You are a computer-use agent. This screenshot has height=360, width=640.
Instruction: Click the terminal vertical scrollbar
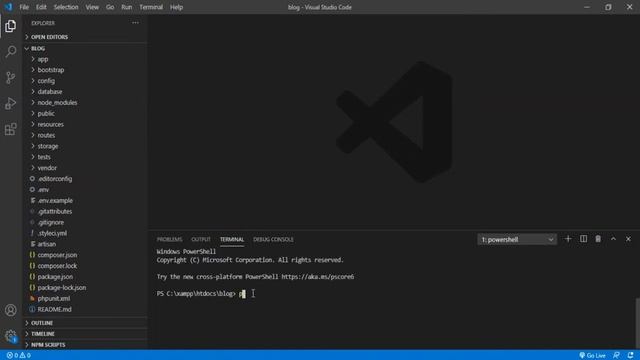(637, 322)
